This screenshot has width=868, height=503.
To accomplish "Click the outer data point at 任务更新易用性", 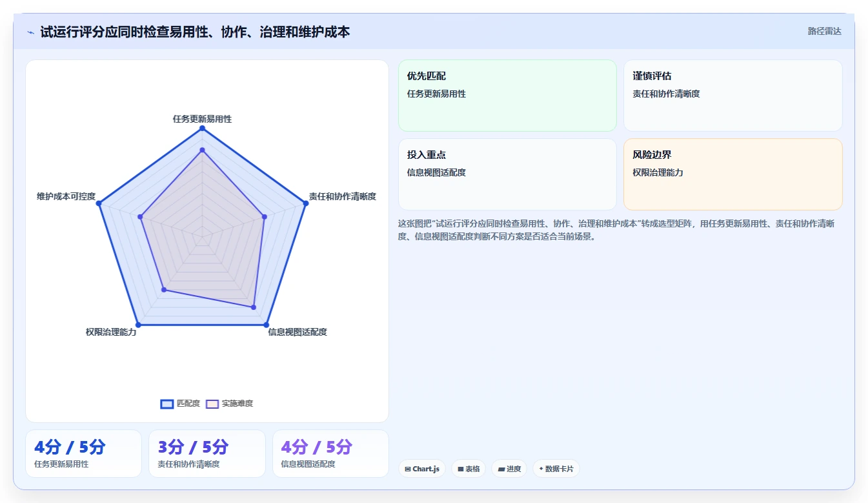I will point(202,128).
